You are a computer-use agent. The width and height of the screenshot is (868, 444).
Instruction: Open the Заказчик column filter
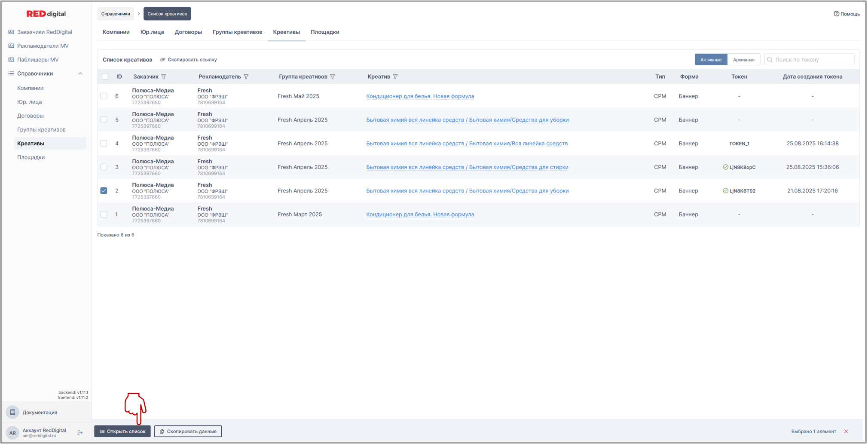(x=164, y=77)
